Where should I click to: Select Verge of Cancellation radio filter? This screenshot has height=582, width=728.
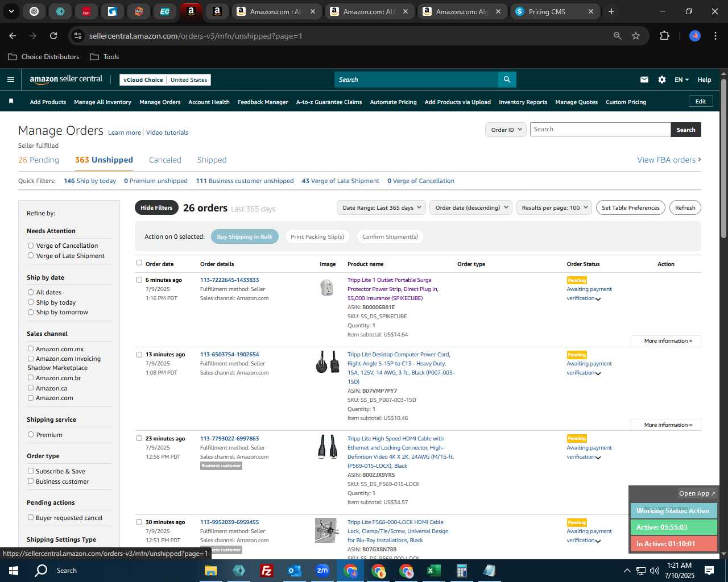point(31,246)
